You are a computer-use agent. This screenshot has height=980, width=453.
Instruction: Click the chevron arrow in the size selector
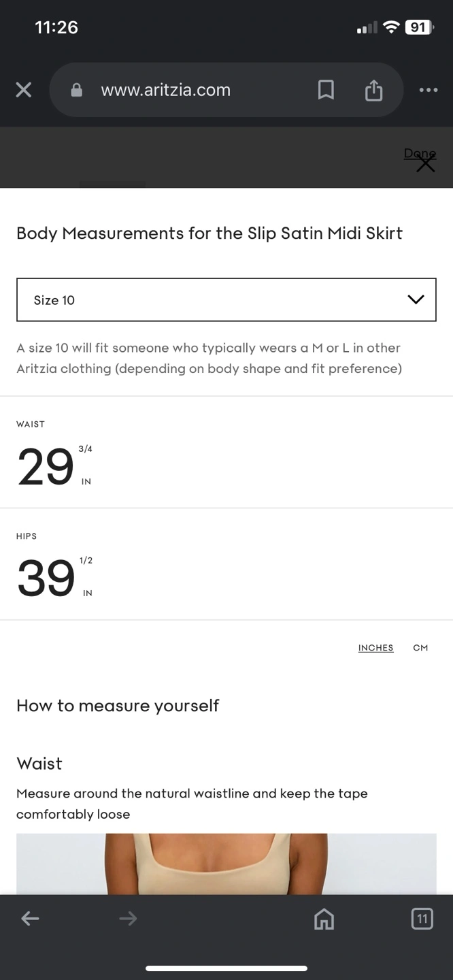pos(416,299)
